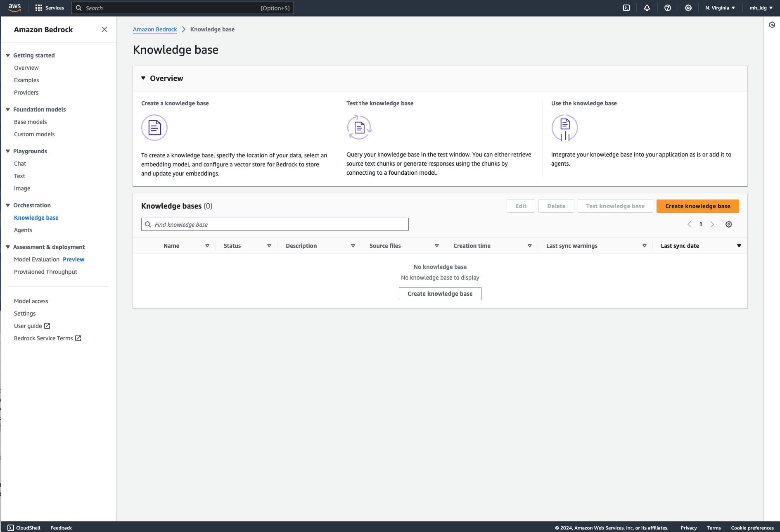Open the Services grid menu
The width and height of the screenshot is (780, 532).
[50, 8]
